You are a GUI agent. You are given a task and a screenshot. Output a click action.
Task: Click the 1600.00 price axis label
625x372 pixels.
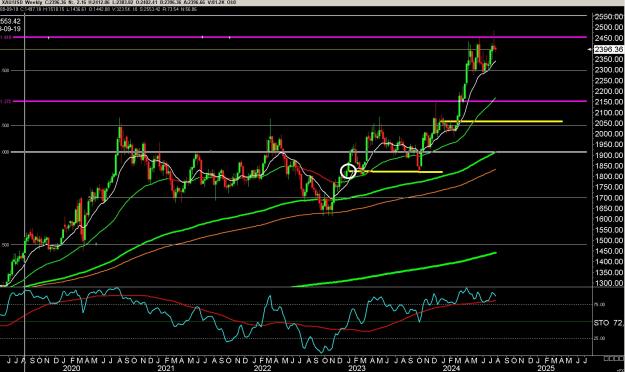pyautogui.click(x=608, y=219)
